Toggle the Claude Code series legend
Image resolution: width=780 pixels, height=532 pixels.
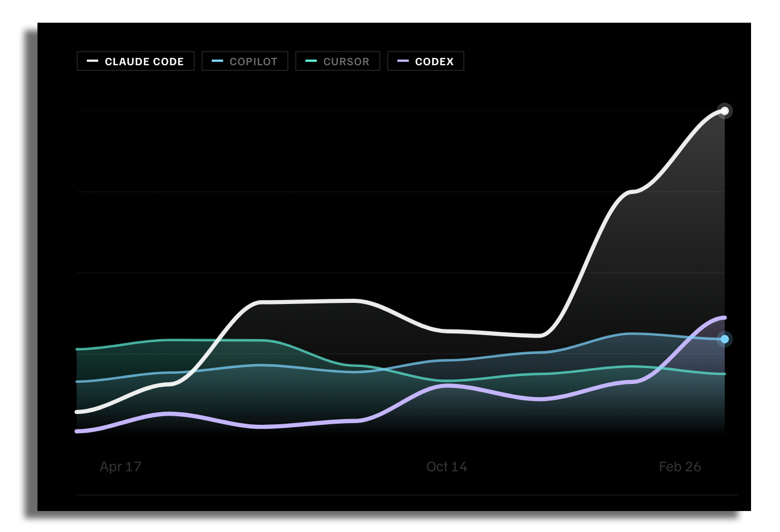(x=136, y=61)
